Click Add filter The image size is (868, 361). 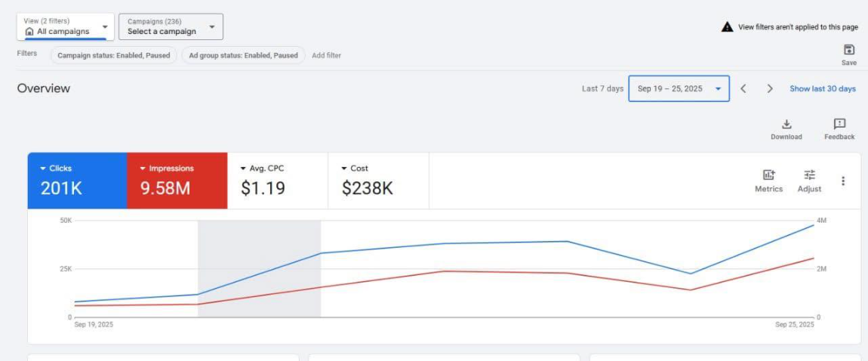coord(326,55)
